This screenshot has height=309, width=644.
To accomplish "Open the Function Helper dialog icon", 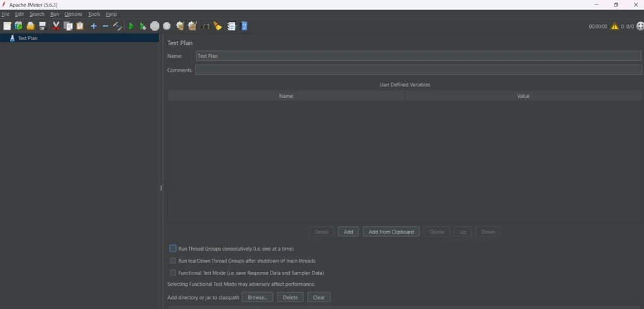I will tap(231, 26).
